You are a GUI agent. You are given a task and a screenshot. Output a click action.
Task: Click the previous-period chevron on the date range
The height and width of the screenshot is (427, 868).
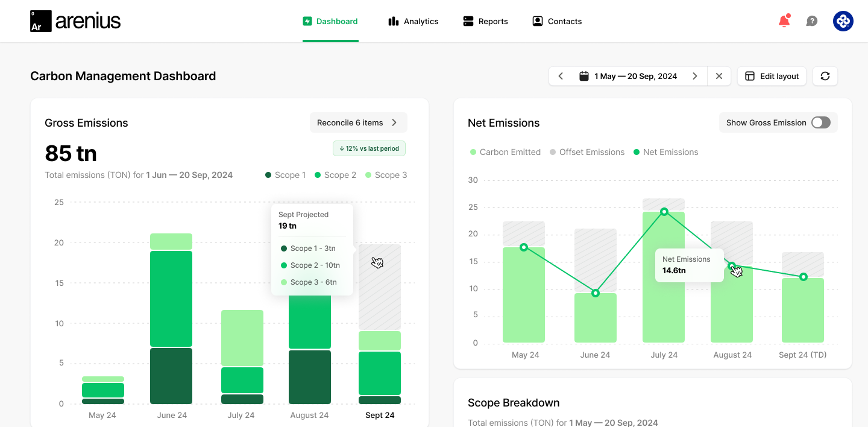tap(561, 76)
